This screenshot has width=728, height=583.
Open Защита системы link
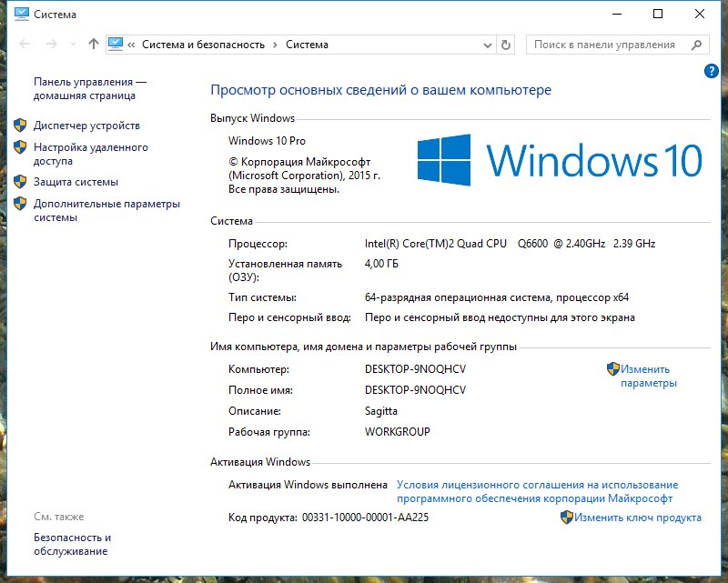(76, 182)
